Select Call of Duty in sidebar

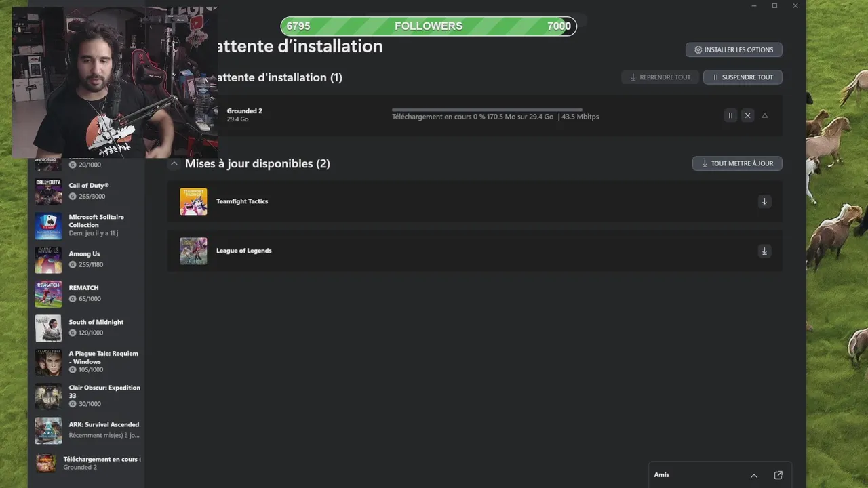click(89, 191)
